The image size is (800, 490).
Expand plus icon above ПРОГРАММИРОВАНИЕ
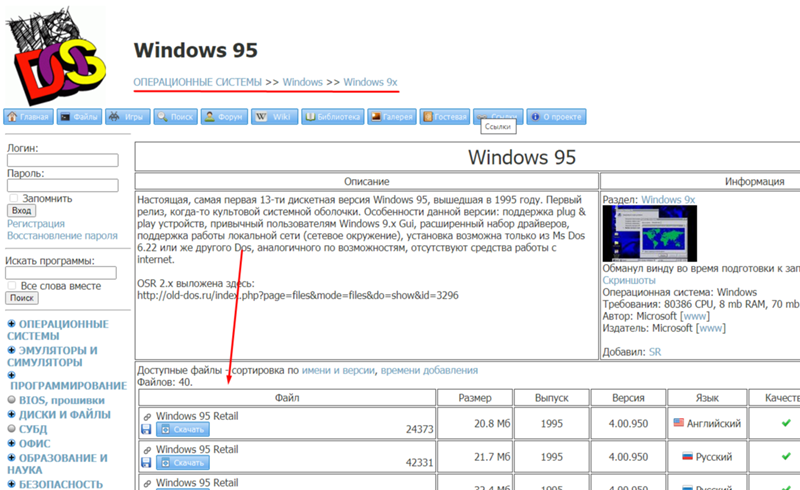pyautogui.click(x=12, y=375)
